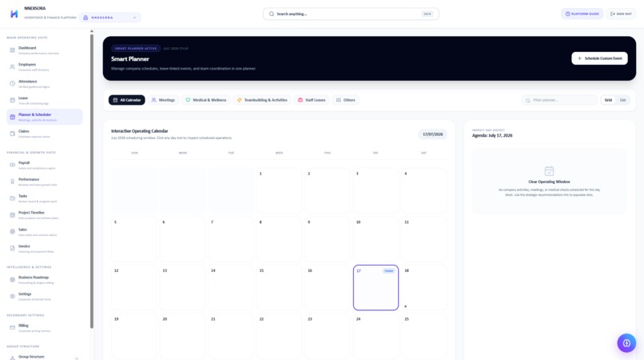Screen dimensions: 644x360
Task: Select July 1 calendar day
Action: pos(279,190)
